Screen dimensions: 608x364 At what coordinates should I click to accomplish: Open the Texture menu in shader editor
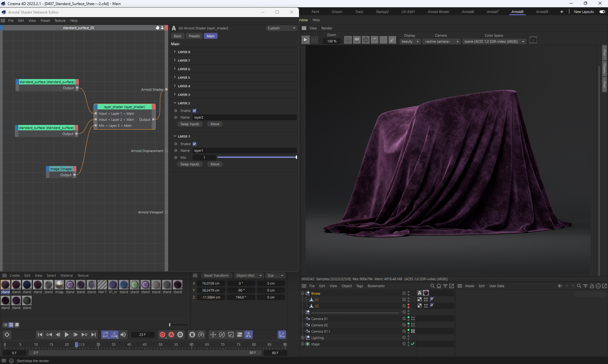(60, 21)
